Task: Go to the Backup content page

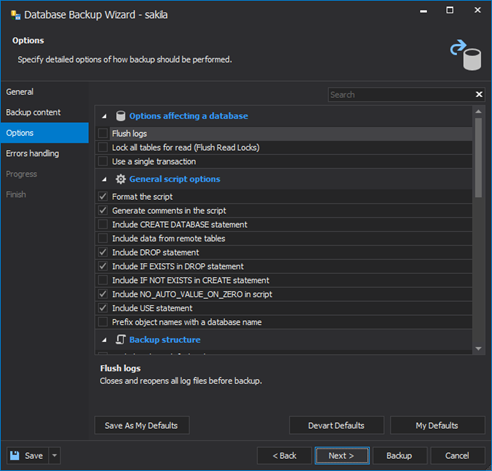Action: pos(45,112)
